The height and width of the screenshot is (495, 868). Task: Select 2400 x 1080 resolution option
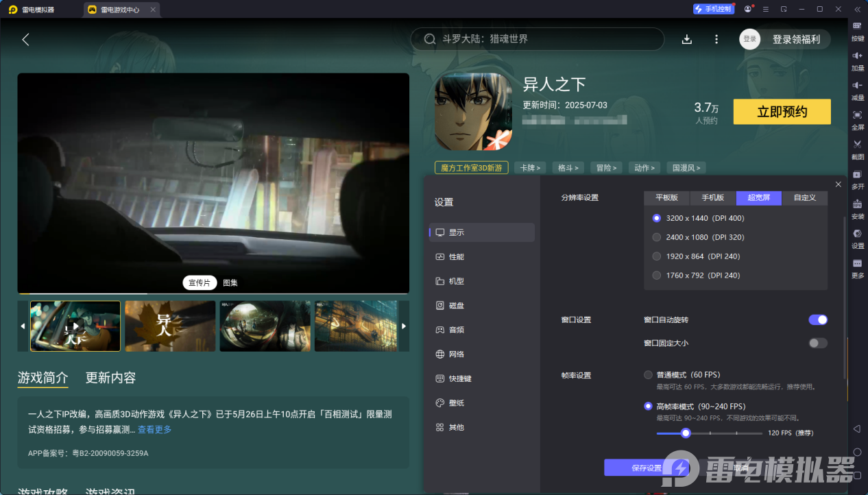pyautogui.click(x=698, y=237)
